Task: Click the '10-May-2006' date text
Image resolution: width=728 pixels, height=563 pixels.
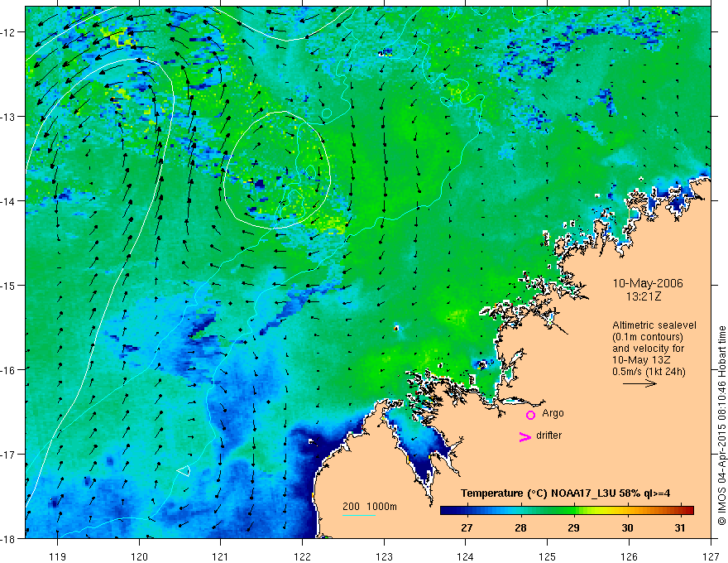Action: click(x=648, y=283)
